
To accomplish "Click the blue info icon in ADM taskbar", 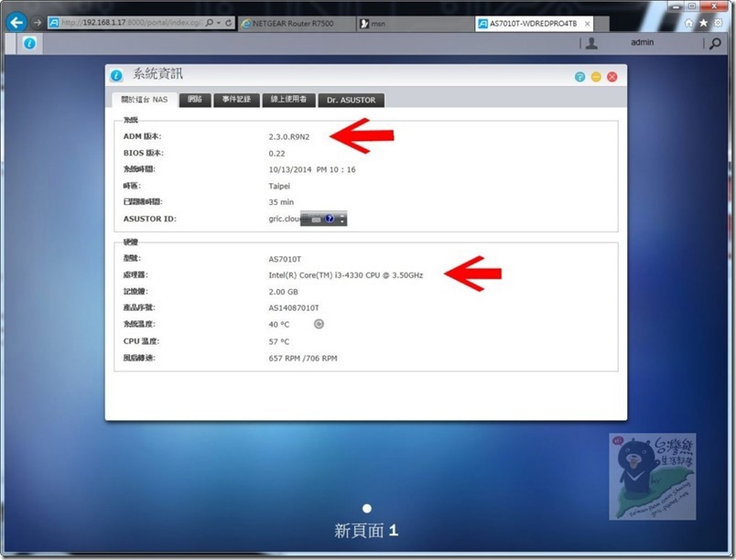I will (29, 43).
